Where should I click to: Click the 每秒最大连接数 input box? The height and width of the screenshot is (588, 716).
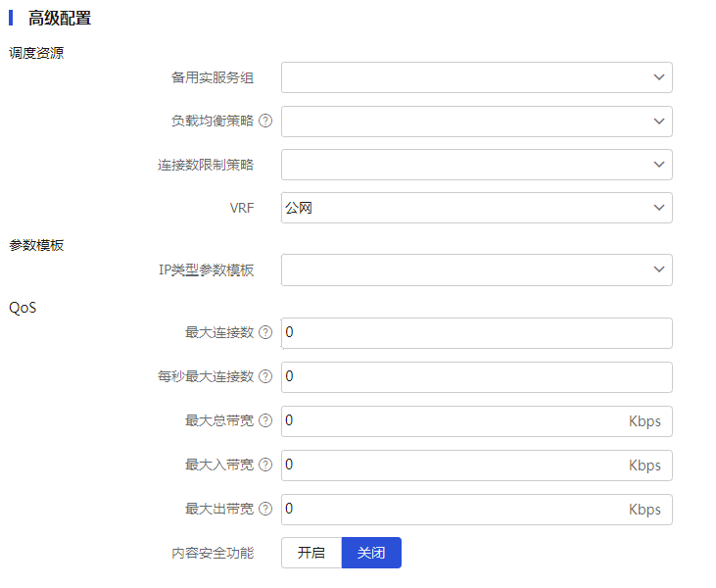477,377
